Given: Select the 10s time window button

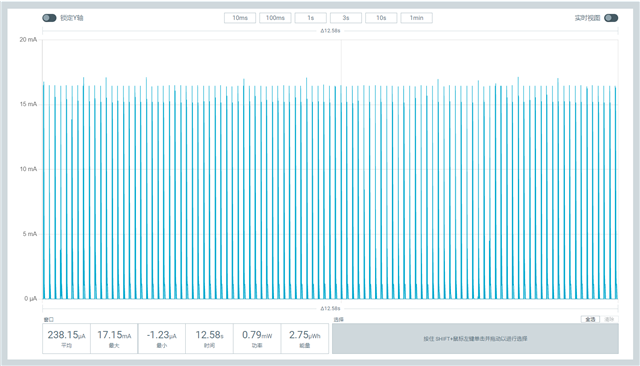Looking at the screenshot, I should 381,18.
